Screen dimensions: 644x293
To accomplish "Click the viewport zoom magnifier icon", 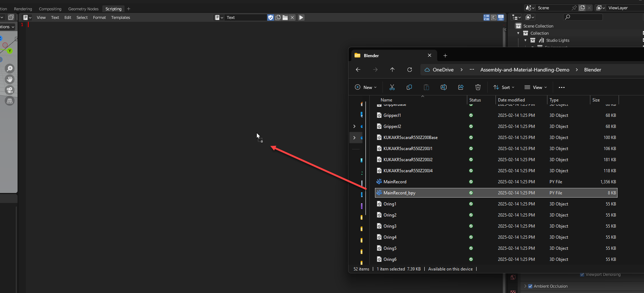I will tap(10, 69).
